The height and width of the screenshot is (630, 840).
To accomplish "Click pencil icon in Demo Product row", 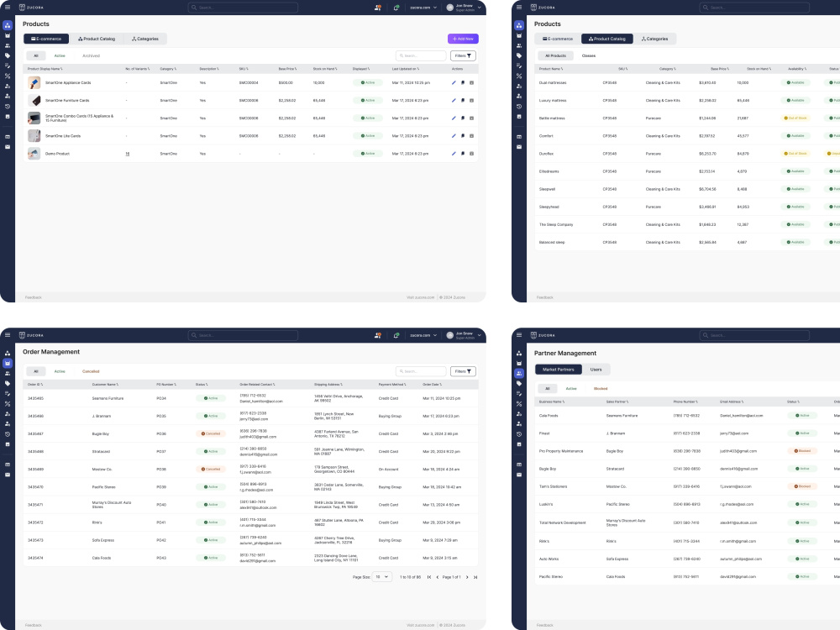I will (454, 154).
